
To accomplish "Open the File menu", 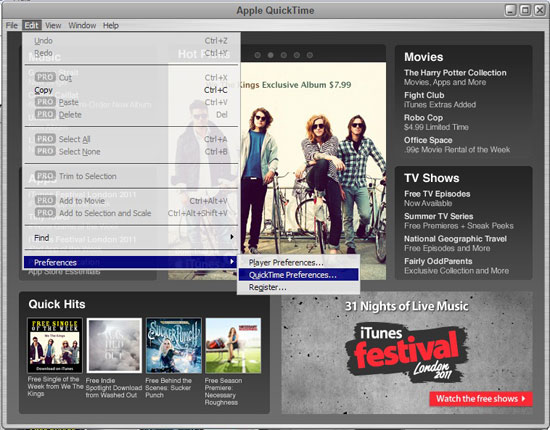I will point(12,26).
